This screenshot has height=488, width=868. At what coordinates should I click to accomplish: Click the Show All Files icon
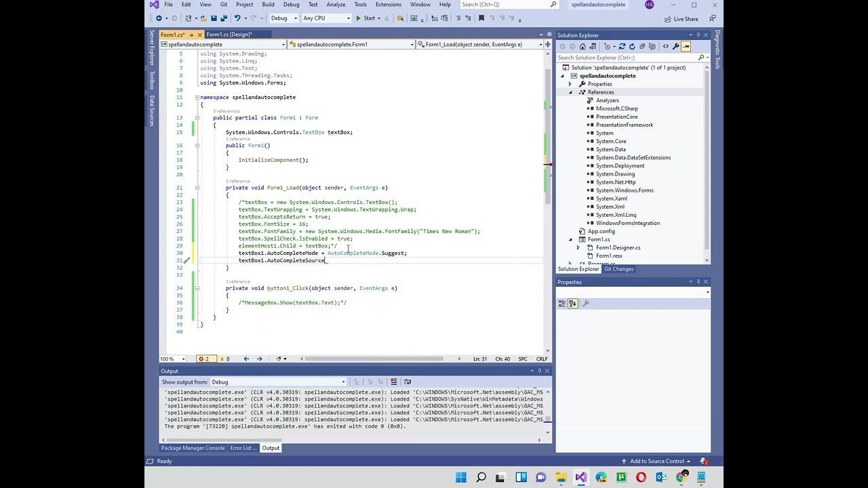pyautogui.click(x=652, y=46)
